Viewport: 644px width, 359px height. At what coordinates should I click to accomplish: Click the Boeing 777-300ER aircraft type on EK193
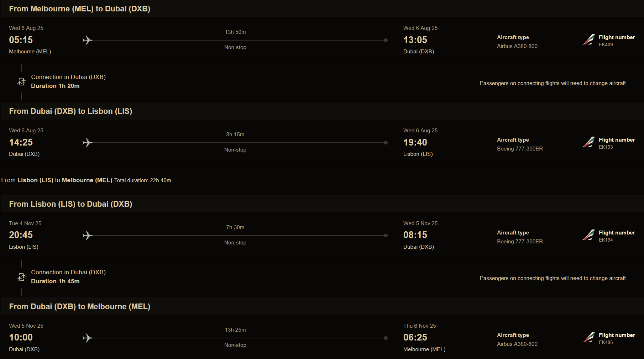click(520, 149)
